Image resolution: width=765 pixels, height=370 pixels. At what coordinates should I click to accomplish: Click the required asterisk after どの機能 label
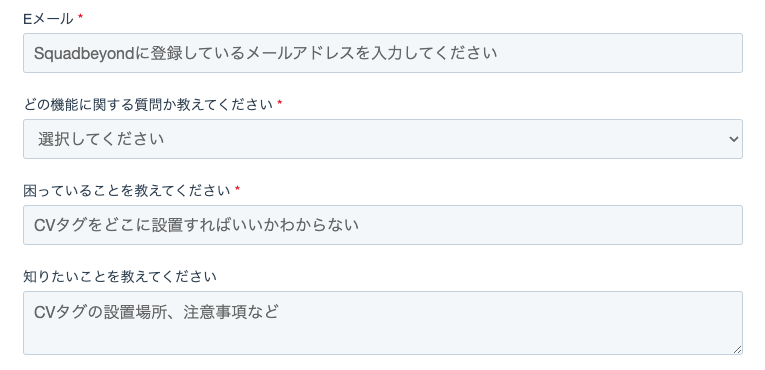point(280,103)
